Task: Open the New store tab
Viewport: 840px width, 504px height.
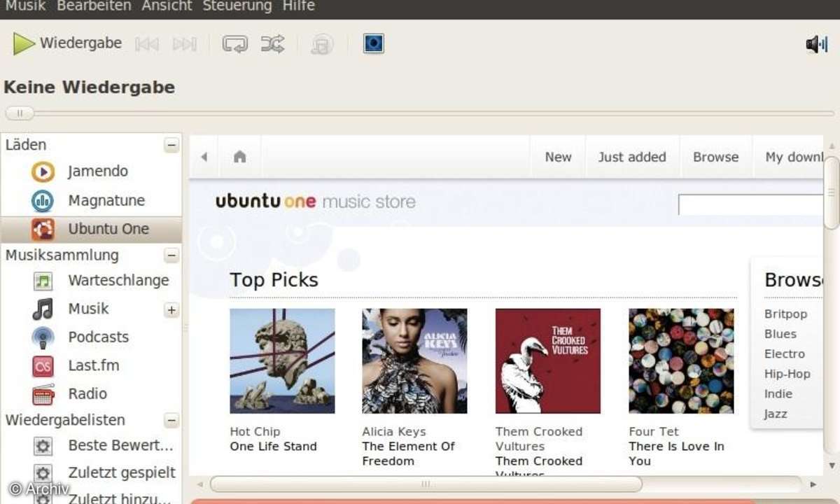Action: (x=558, y=157)
